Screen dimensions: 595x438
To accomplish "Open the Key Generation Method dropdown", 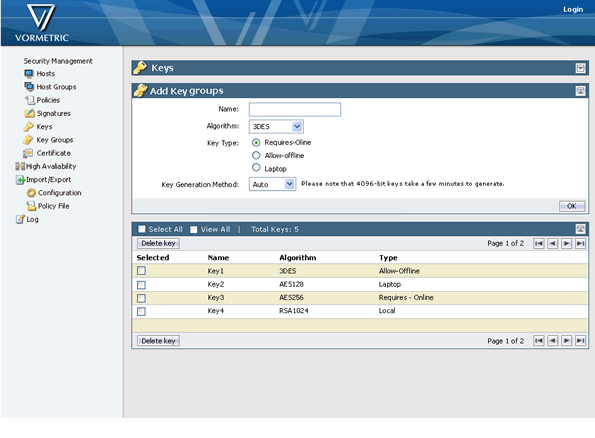I will point(272,184).
